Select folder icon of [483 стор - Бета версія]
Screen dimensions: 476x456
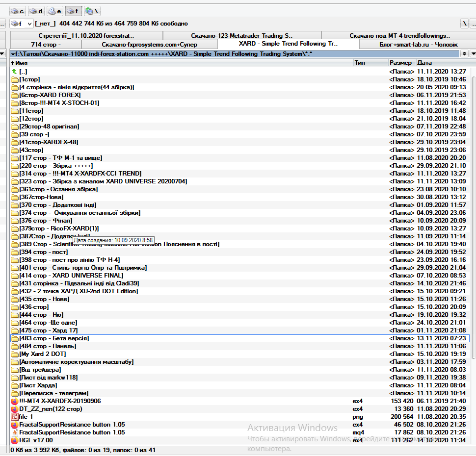[15, 338]
